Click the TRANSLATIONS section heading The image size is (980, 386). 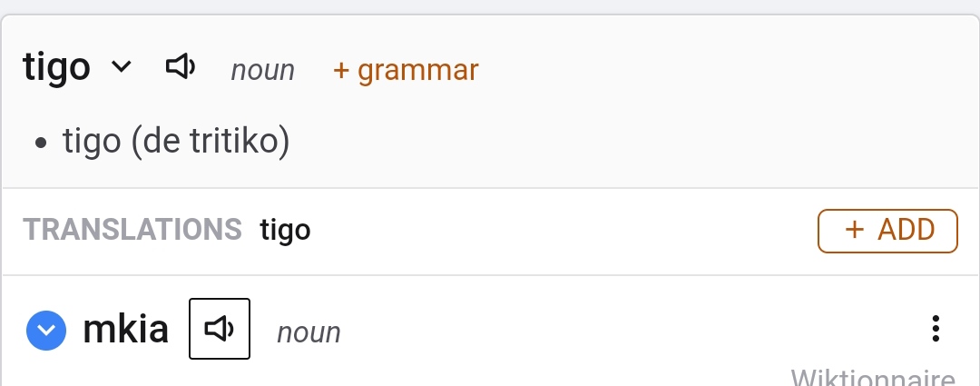(x=132, y=230)
